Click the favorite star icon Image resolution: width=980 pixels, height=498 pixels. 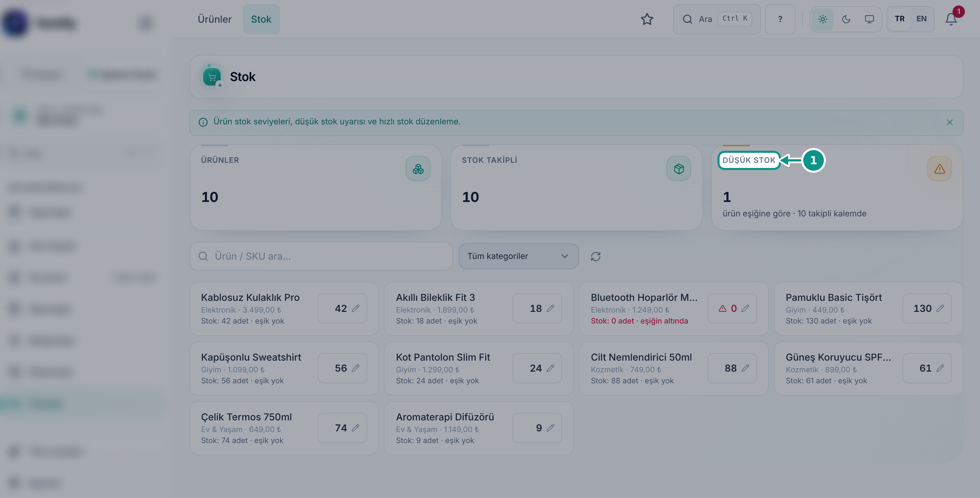[x=647, y=19]
